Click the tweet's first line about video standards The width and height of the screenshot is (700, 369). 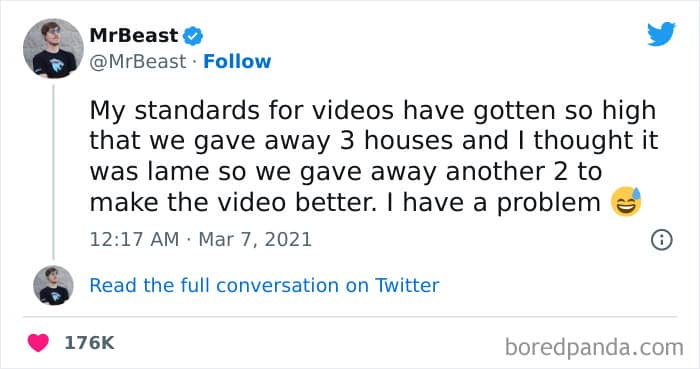pos(373,111)
